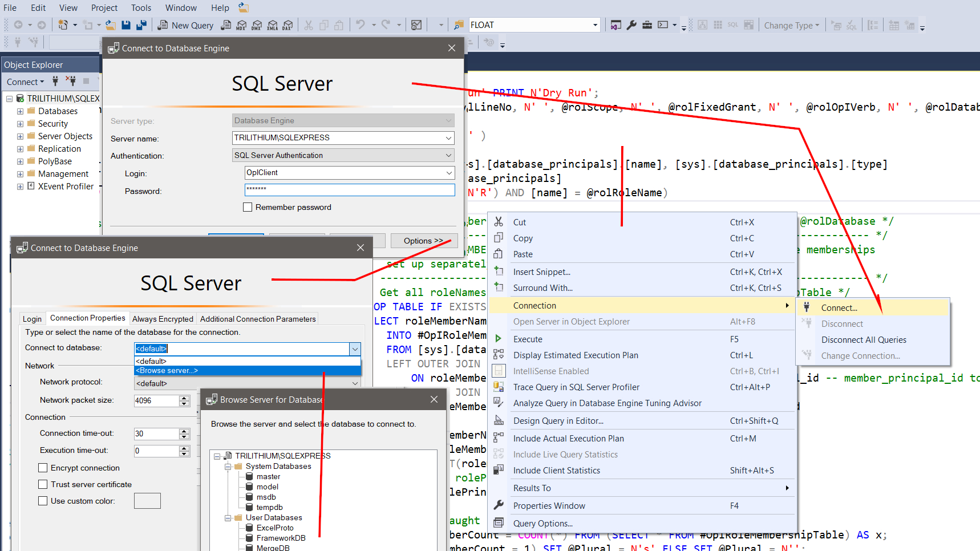This screenshot has height=551, width=980.
Task: Click the DMX query icon
Action: pos(257,25)
